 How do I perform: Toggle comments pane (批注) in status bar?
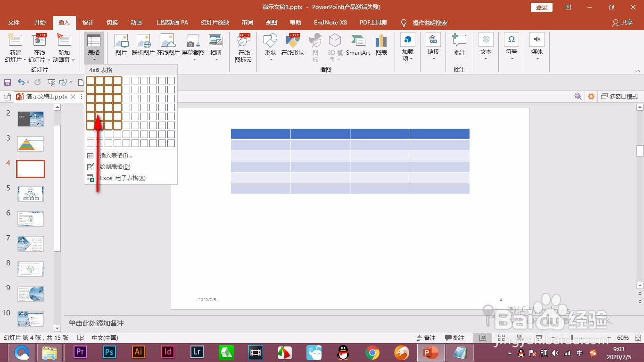tap(454, 338)
